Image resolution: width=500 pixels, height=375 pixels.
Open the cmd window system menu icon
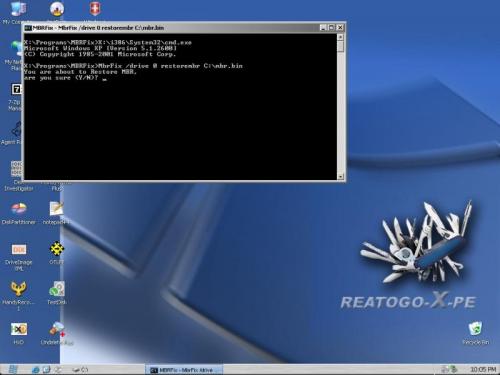pos(28,28)
